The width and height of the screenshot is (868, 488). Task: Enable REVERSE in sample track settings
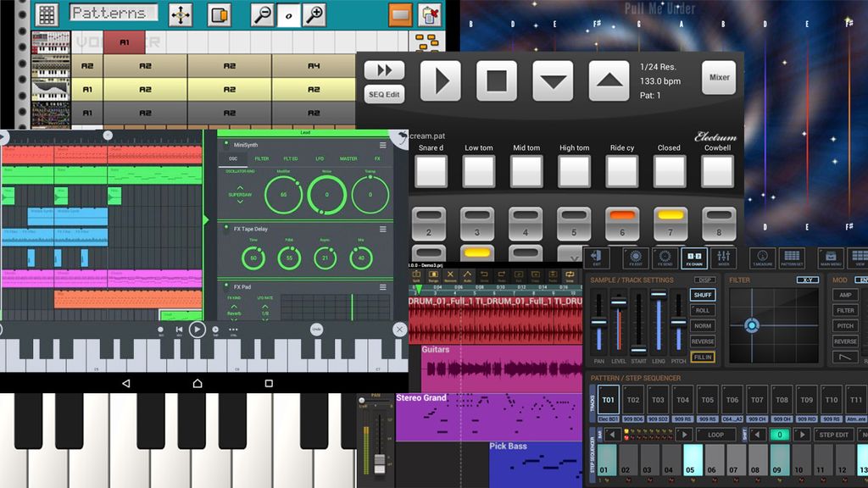point(703,341)
